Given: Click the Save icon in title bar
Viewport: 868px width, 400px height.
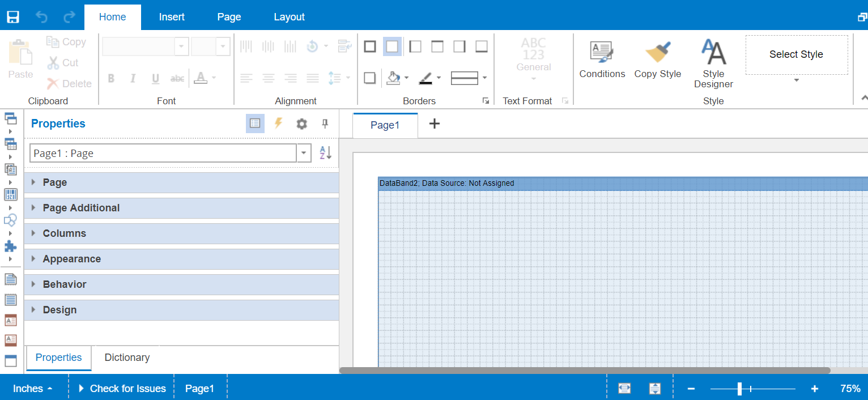Looking at the screenshot, I should coord(13,17).
